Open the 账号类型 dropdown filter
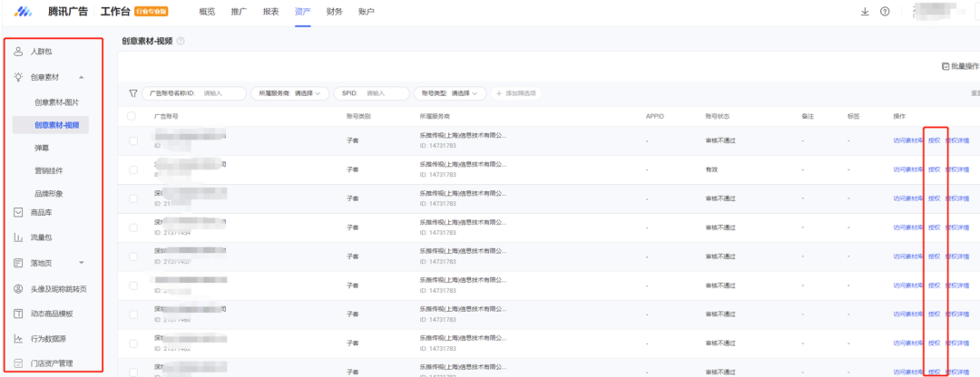980x377 pixels. coord(450,93)
